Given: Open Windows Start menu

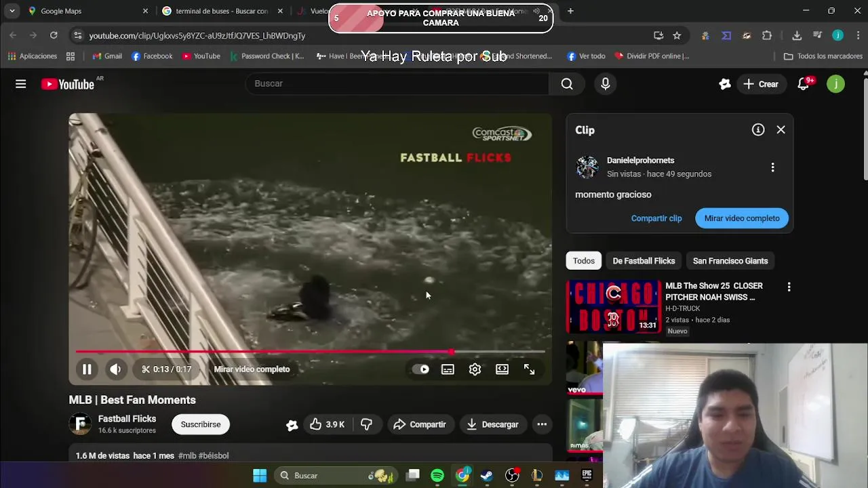Looking at the screenshot, I should (260, 476).
